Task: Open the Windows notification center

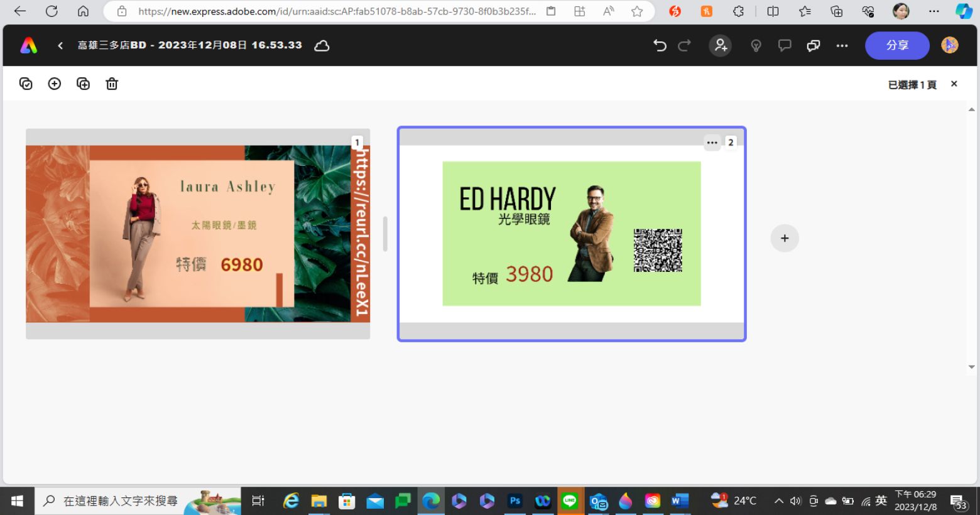Action: point(958,501)
